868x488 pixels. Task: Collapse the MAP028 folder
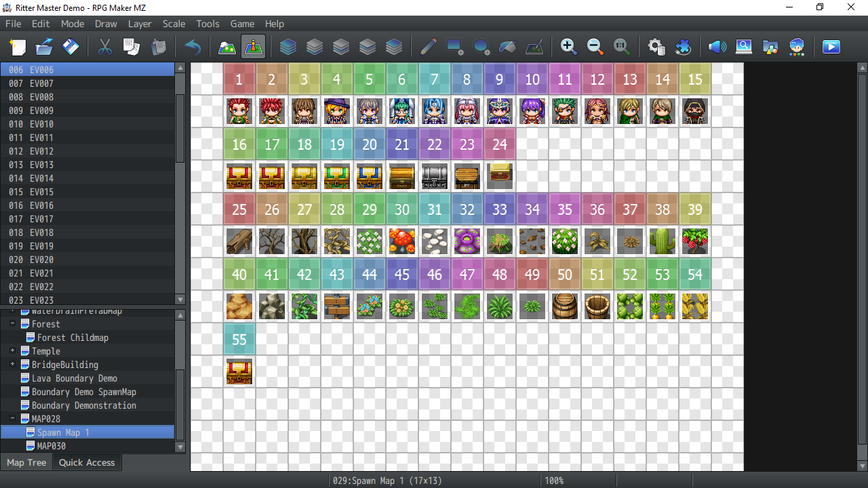[x=13, y=419]
